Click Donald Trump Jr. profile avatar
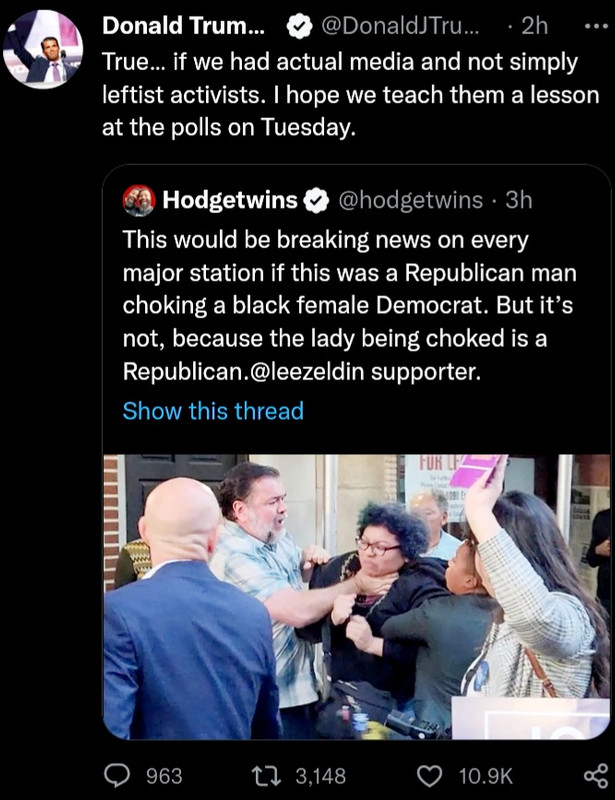This screenshot has width=615, height=800. coord(43,48)
